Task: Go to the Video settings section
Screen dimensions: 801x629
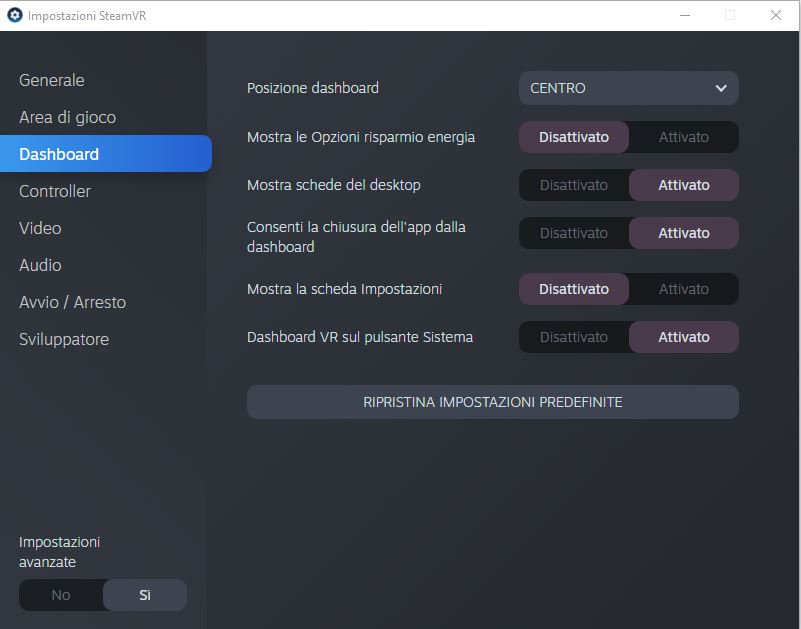Action: [x=40, y=228]
